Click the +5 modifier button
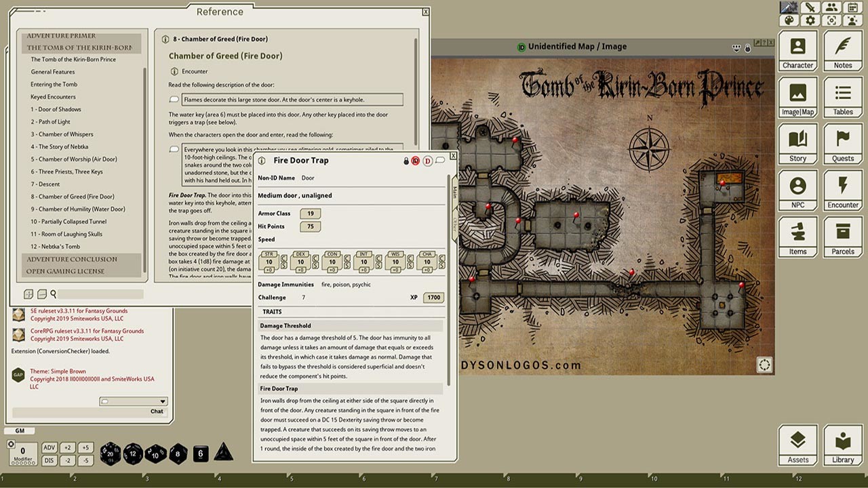The image size is (868, 488). tap(85, 447)
